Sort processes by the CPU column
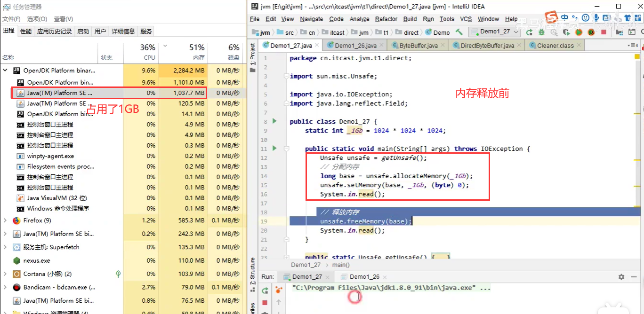Viewport: 644px width, 314px height. [x=141, y=52]
